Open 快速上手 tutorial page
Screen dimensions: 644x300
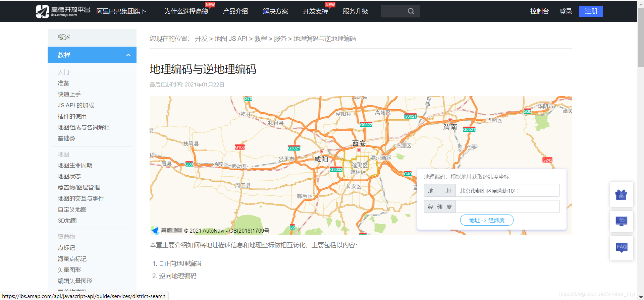(69, 94)
